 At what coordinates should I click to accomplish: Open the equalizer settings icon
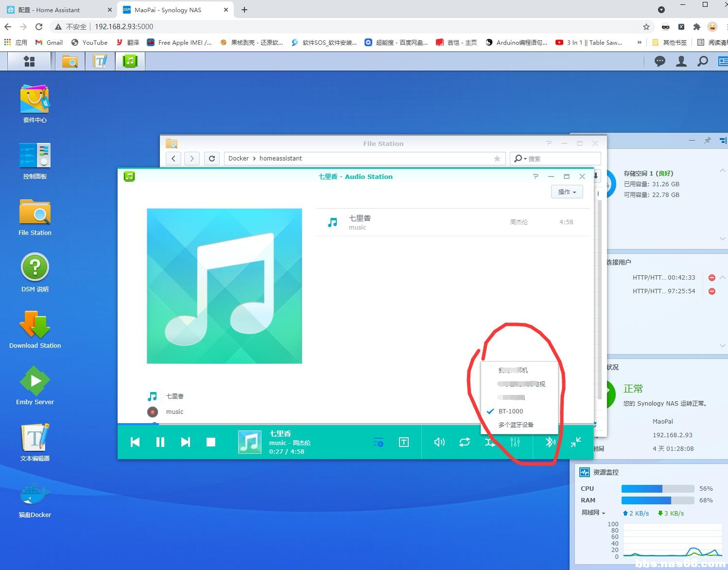515,442
